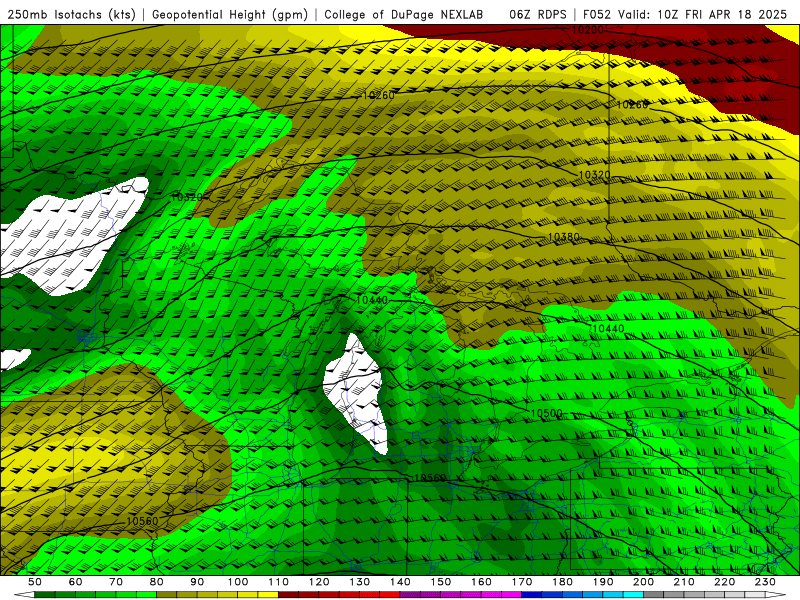Click the bright yellow legend swatch

[x=268, y=595]
